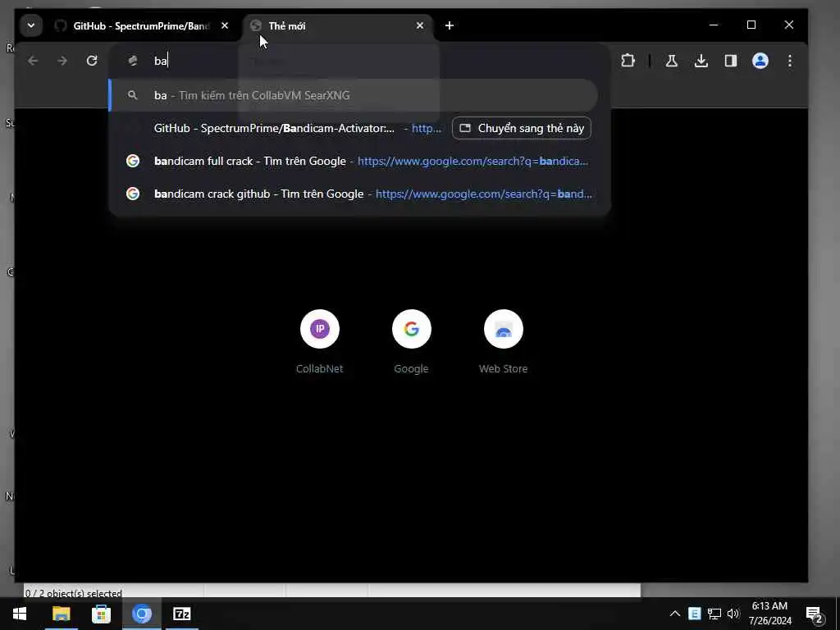Image resolution: width=840 pixels, height=630 pixels.
Task: Click the Google icon beside 'bandicam full crack'
Action: pos(133,161)
